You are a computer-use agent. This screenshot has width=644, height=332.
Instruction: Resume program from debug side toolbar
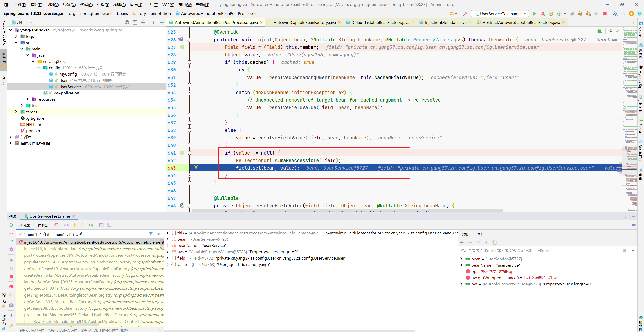pos(11,260)
